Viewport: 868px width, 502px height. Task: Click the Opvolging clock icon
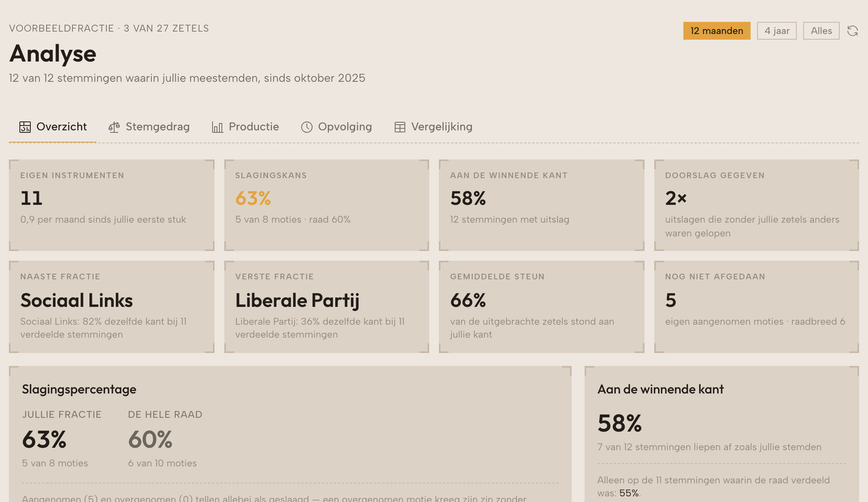click(307, 127)
